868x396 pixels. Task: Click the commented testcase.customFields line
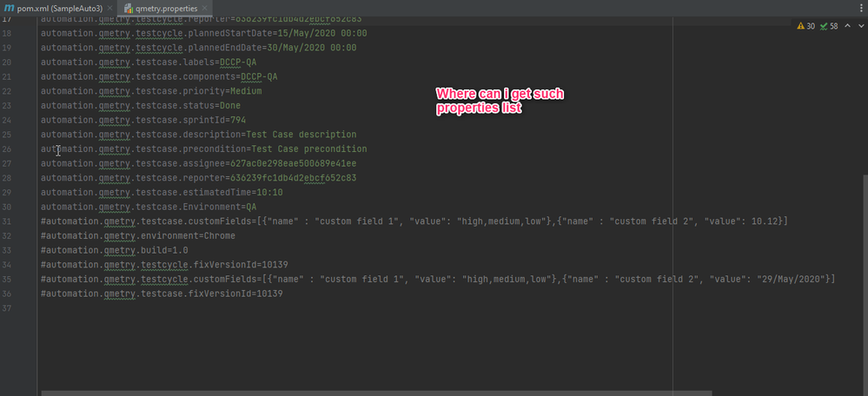coord(414,221)
